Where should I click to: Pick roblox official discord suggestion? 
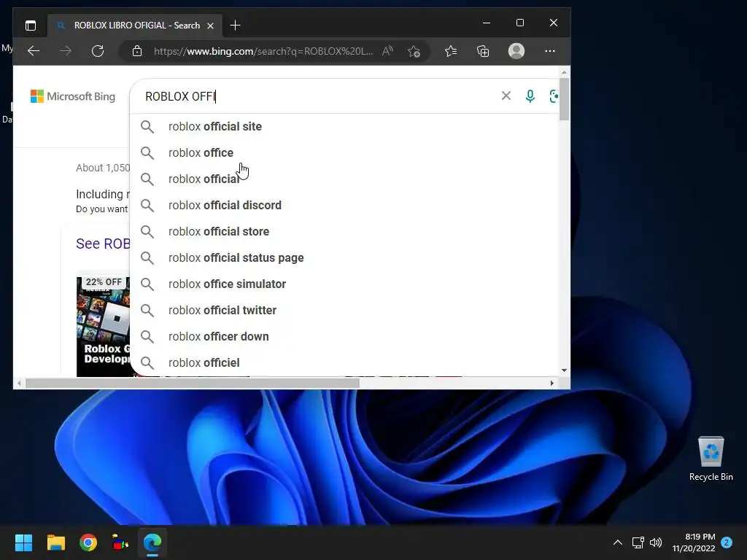click(x=344, y=205)
